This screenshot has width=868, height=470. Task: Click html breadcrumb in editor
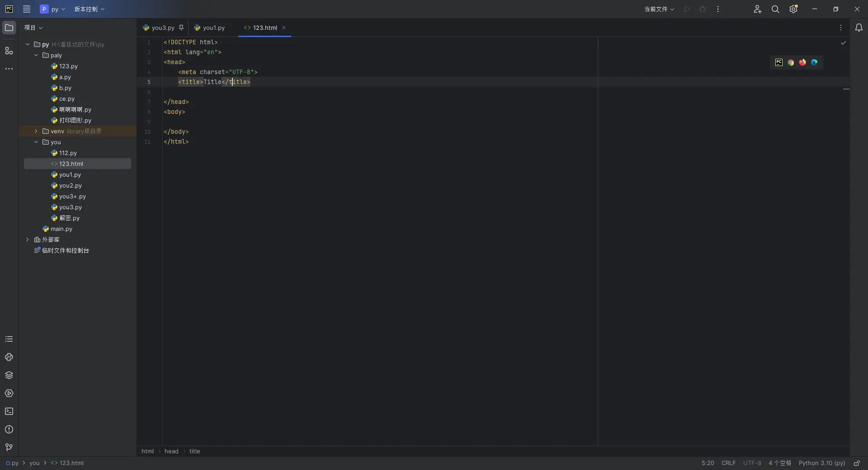(147, 451)
